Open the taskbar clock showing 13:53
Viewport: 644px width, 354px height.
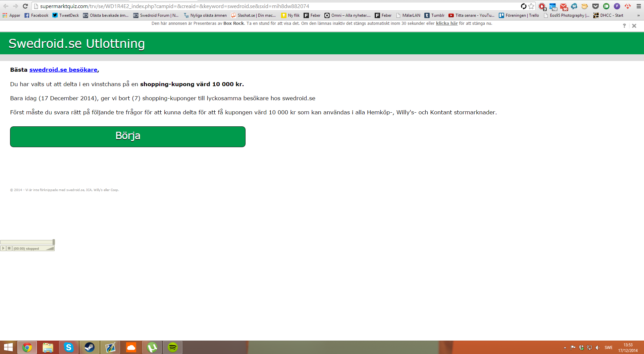tap(628, 348)
